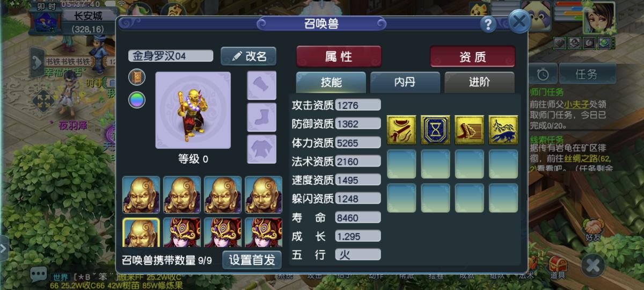644x290 pixels.
Task: Click the pet name field 金身罗汉04
Action: coord(171,56)
